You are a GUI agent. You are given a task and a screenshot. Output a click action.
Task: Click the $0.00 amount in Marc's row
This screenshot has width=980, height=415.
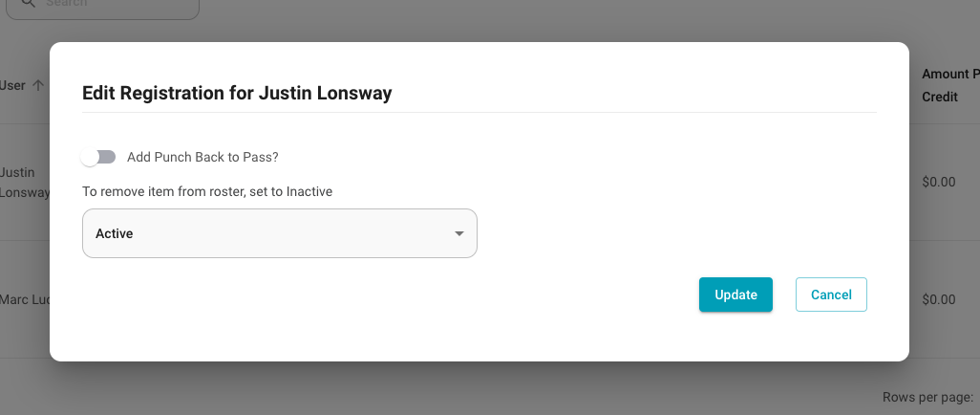[939, 299]
